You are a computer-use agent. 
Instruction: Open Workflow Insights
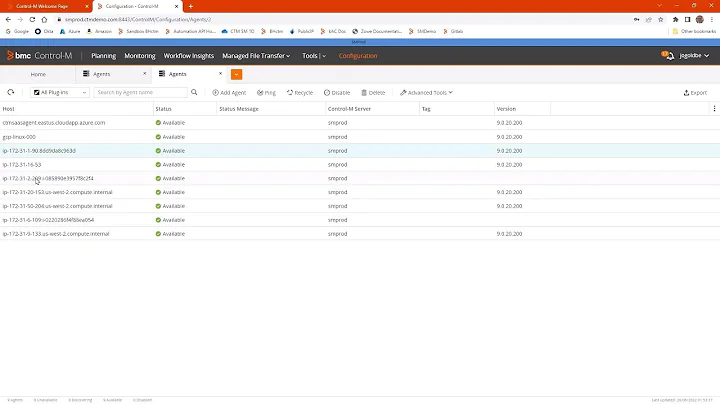pos(189,56)
